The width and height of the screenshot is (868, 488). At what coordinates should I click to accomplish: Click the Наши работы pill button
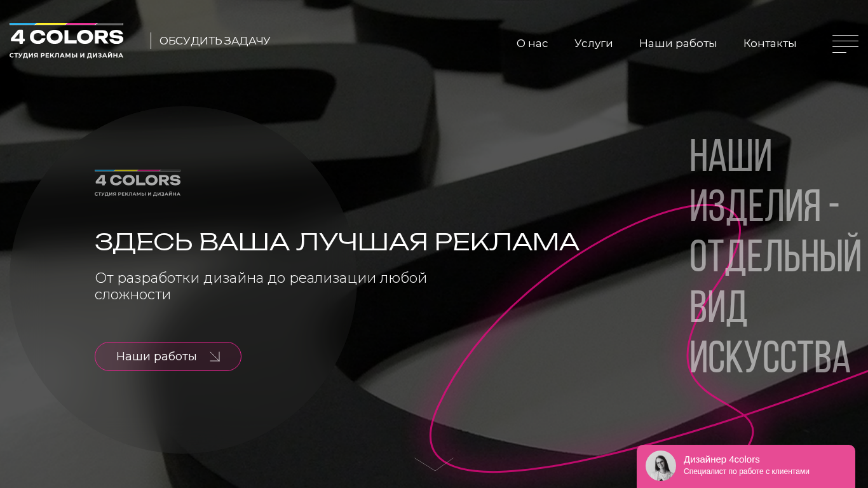(x=168, y=356)
